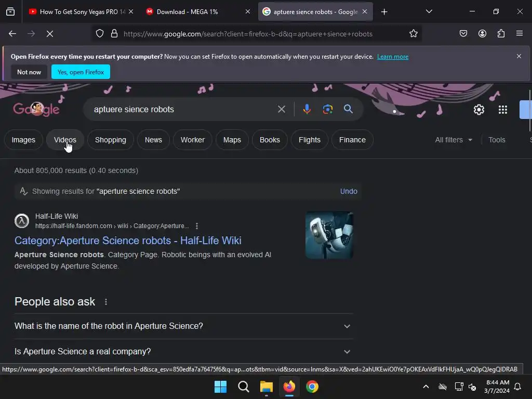
Task: Open Google quick settings gear
Action: pos(478,110)
